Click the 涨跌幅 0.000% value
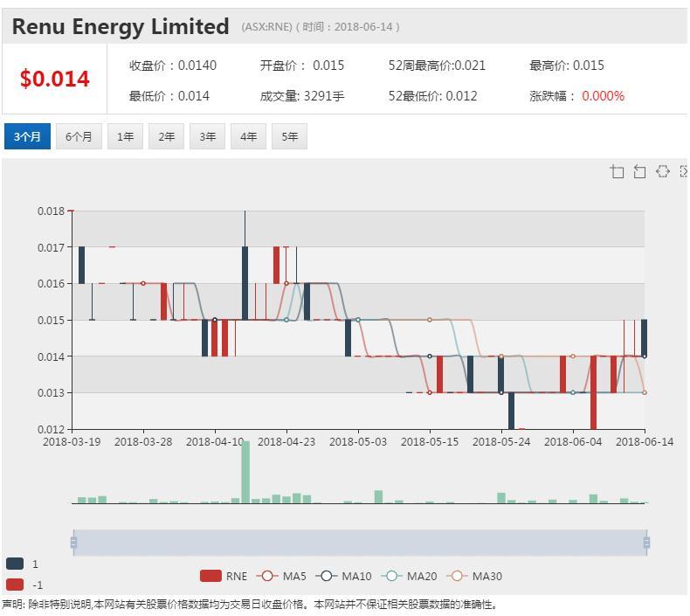This screenshot has width=690, height=616. pos(577,96)
